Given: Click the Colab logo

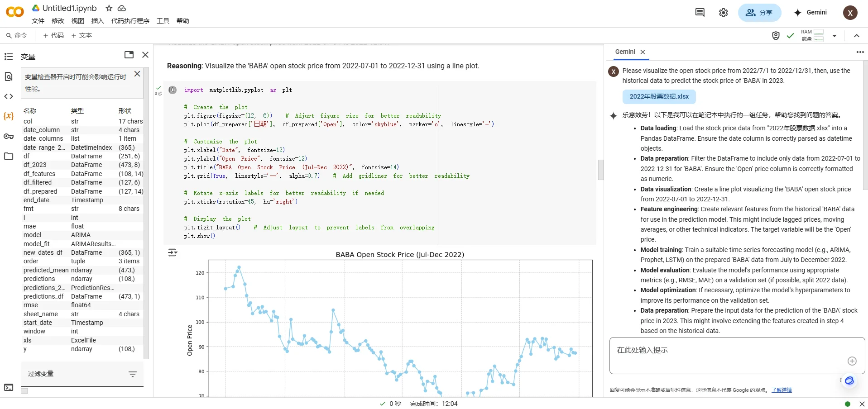Looking at the screenshot, I should 14,12.
